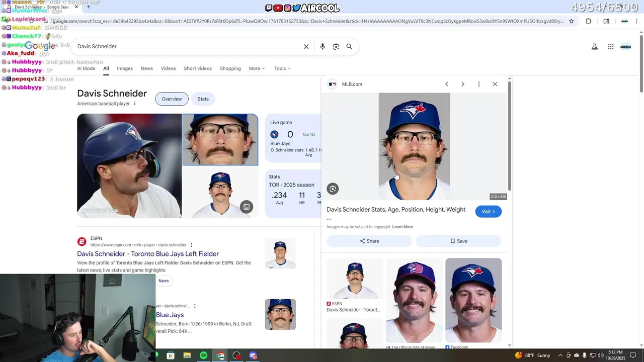Open the selected close-up face thumbnail

220,139
